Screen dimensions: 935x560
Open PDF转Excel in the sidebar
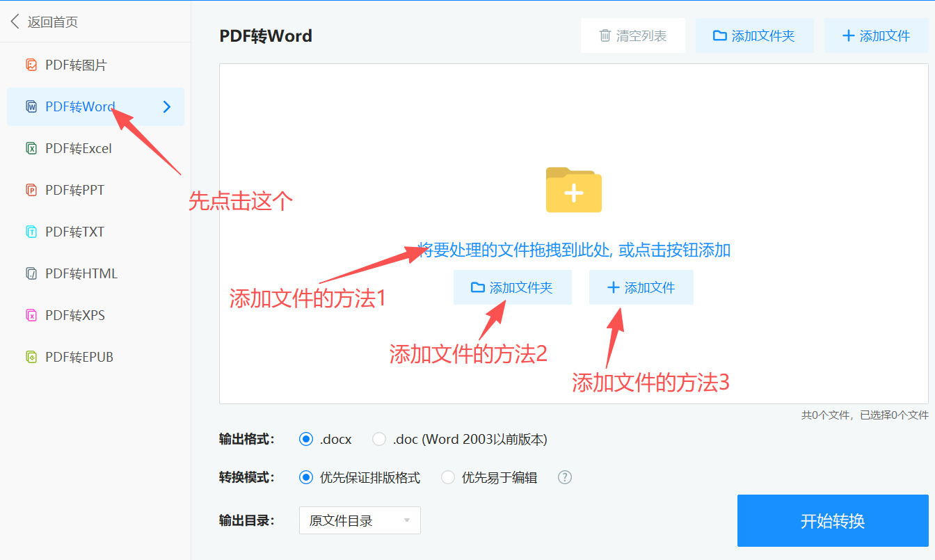pos(95,149)
